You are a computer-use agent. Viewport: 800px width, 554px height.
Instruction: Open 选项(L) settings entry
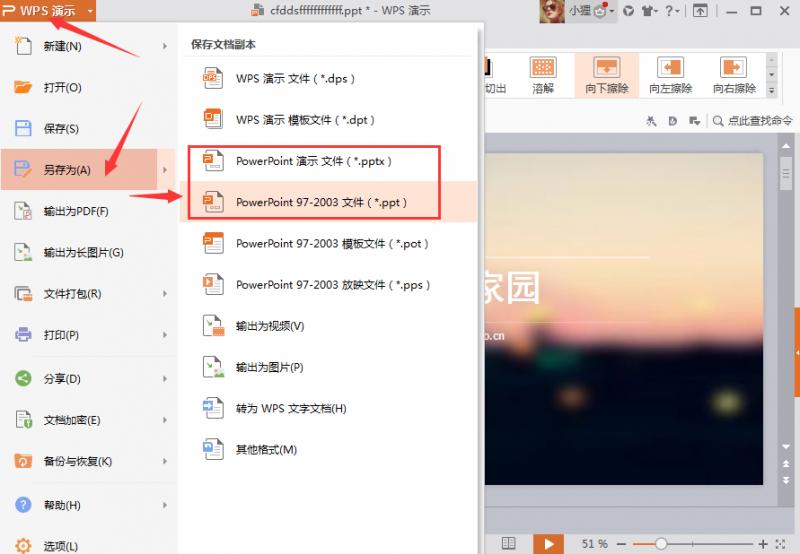coord(61,546)
